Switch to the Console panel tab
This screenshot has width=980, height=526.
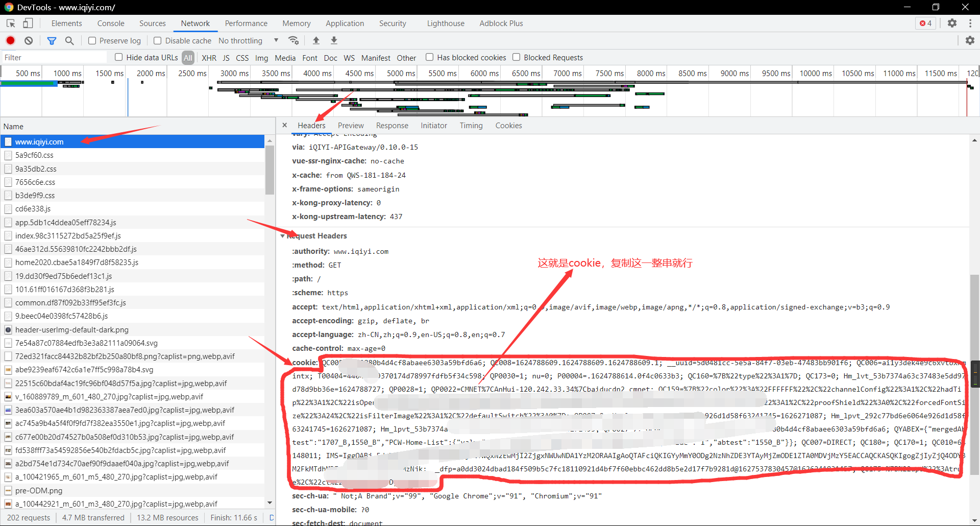click(x=111, y=23)
